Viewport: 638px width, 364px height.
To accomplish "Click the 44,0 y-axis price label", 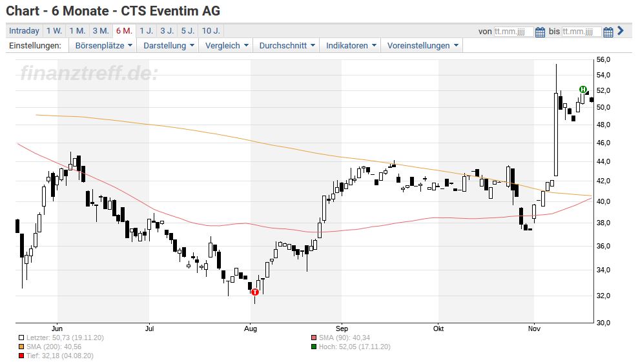I will (603, 161).
